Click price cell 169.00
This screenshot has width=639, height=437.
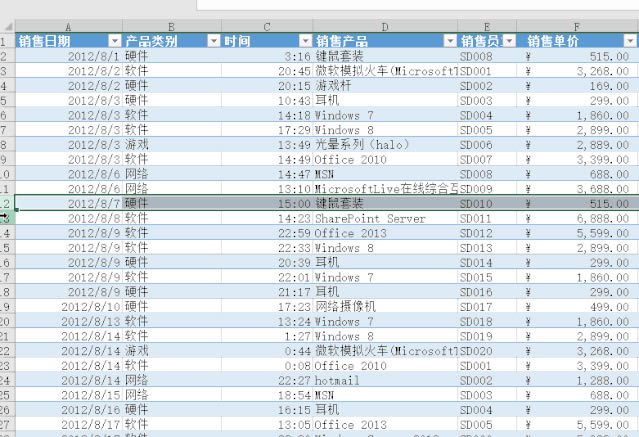[577, 86]
